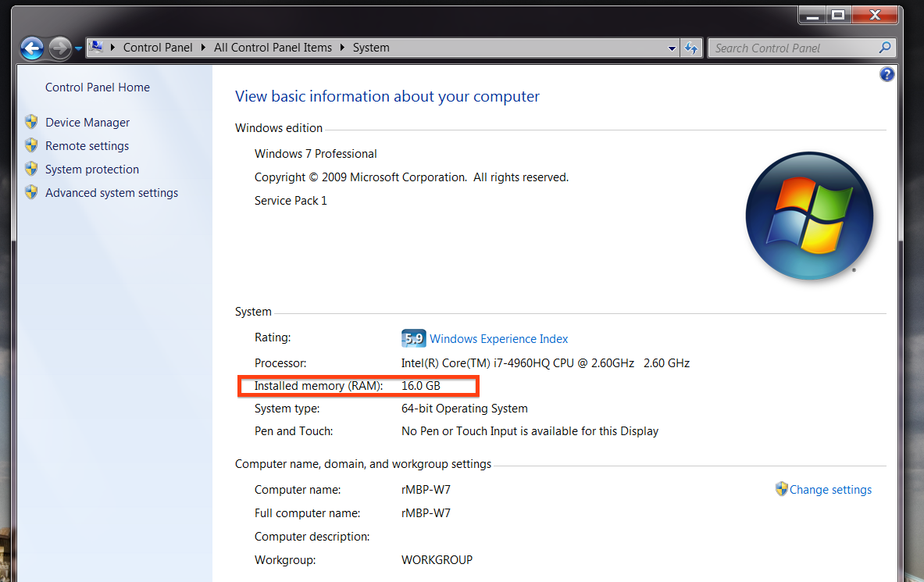Open the address bar history dropdown
924x582 pixels.
672,48
